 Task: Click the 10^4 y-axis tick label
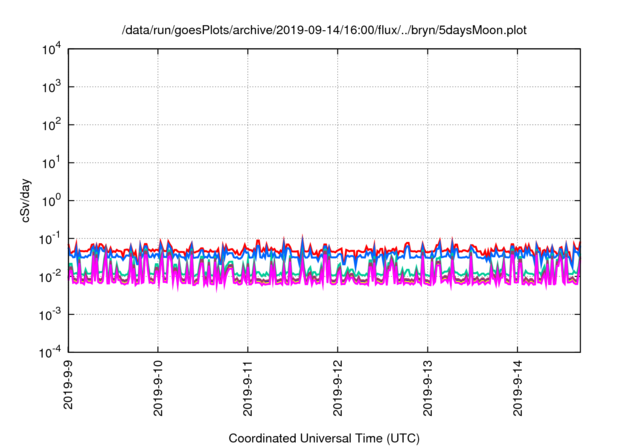click(50, 49)
